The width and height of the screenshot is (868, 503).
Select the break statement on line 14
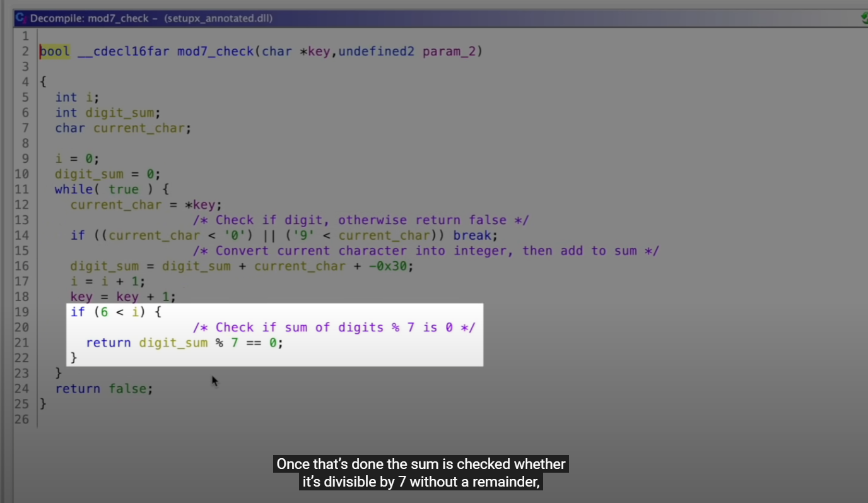coord(475,235)
